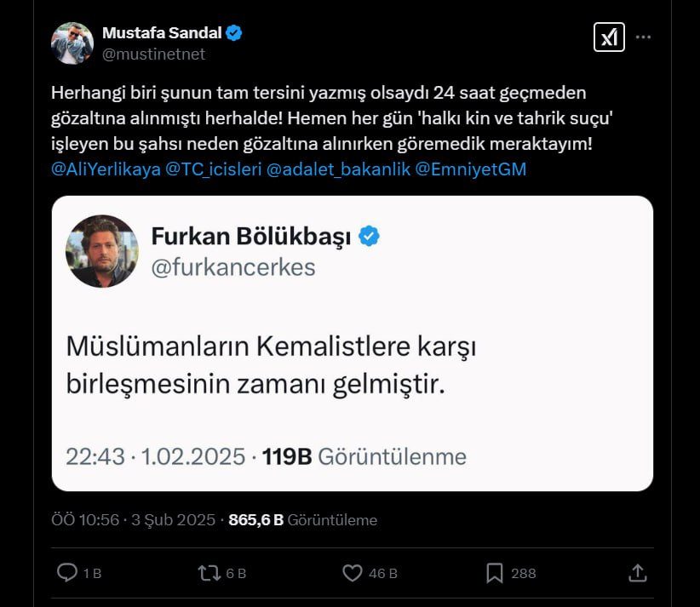Bookmark the tweet with the bookmark icon
The image size is (700, 607).
[495, 573]
